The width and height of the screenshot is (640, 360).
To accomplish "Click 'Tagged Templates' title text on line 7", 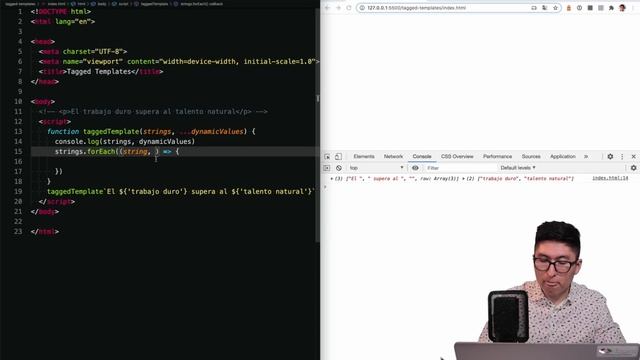I will (99, 71).
